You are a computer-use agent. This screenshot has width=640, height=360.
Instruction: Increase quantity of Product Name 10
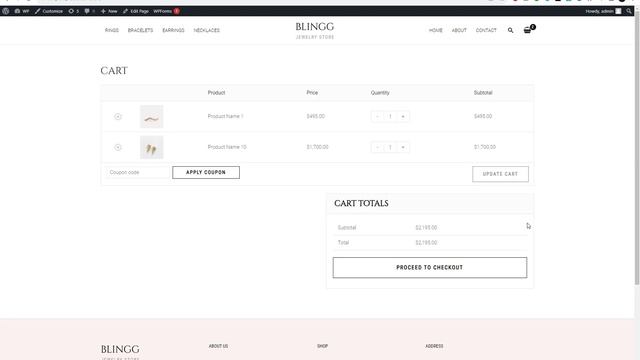coord(403,147)
